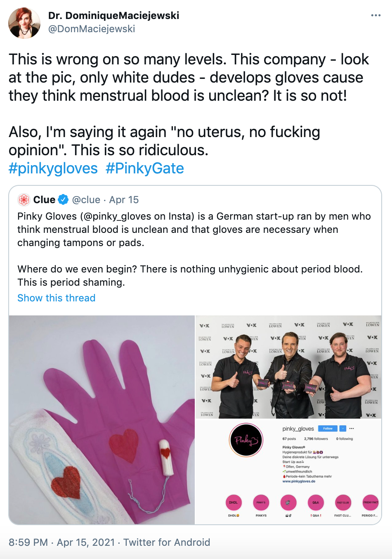Click the 8:59 PM timestamp
The image size is (392, 559).
(x=28, y=542)
